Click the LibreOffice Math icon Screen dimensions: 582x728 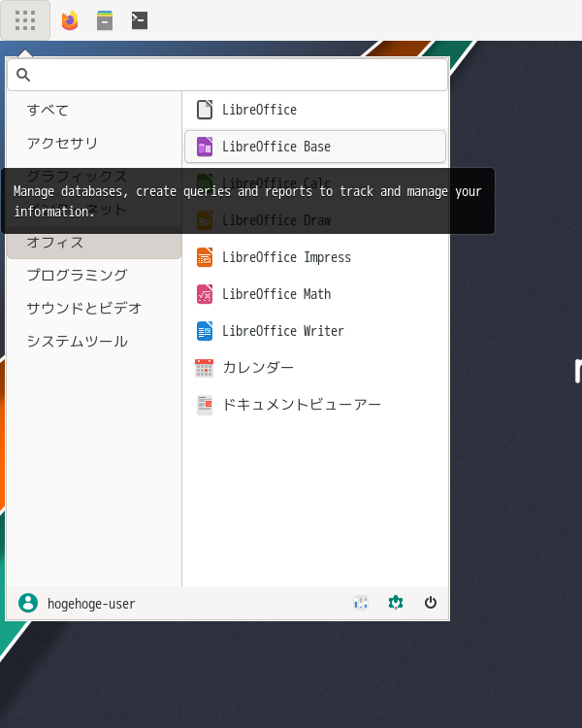205,294
